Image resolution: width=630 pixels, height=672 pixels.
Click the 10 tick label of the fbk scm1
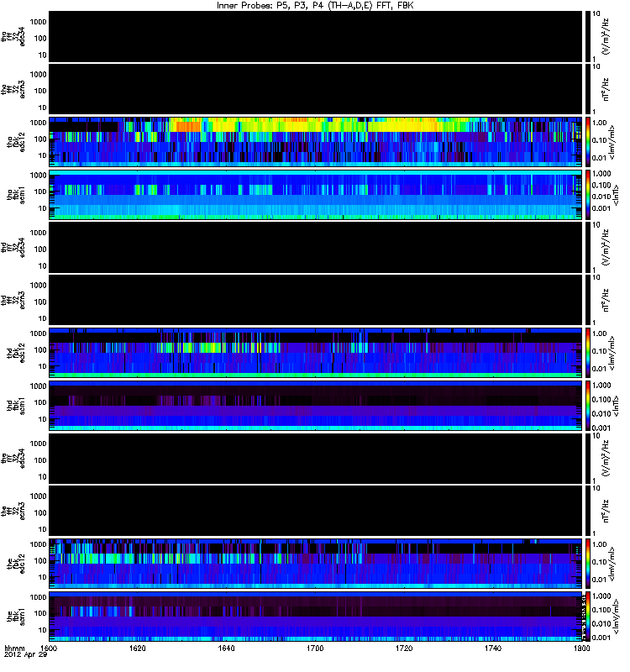pos(43,630)
